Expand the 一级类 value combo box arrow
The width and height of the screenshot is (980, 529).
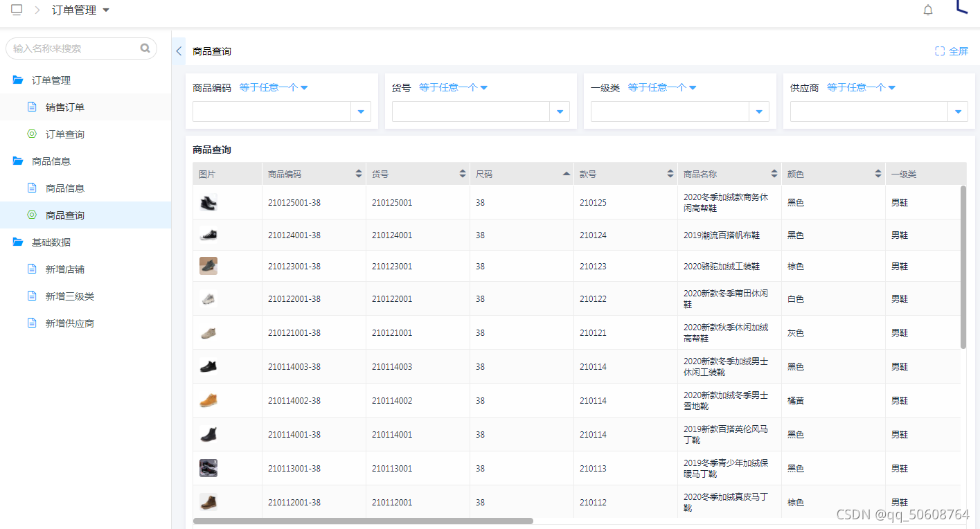tap(759, 111)
